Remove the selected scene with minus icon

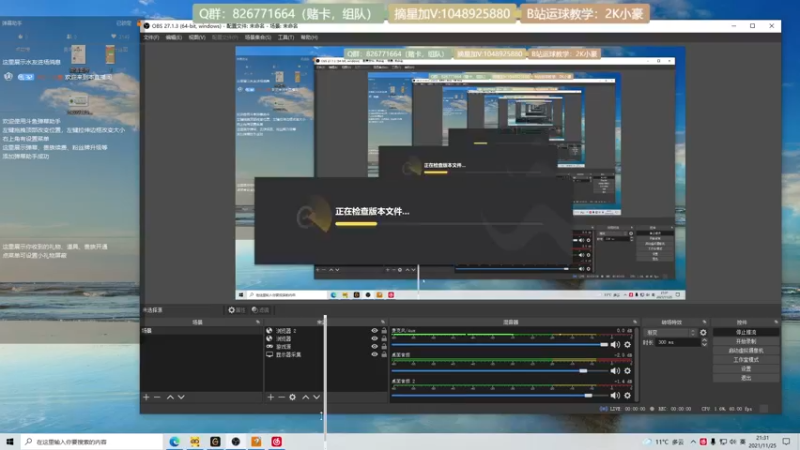(x=157, y=397)
